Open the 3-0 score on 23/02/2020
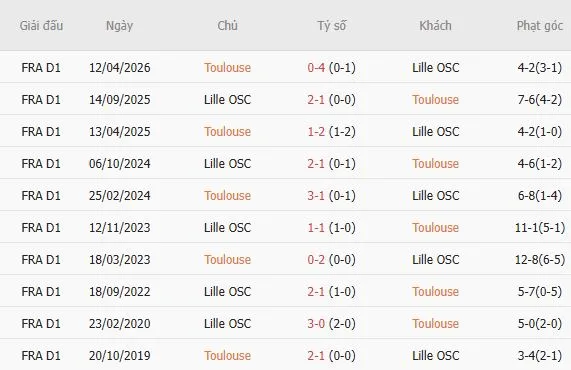The height and width of the screenshot is (370, 571). tap(316, 324)
